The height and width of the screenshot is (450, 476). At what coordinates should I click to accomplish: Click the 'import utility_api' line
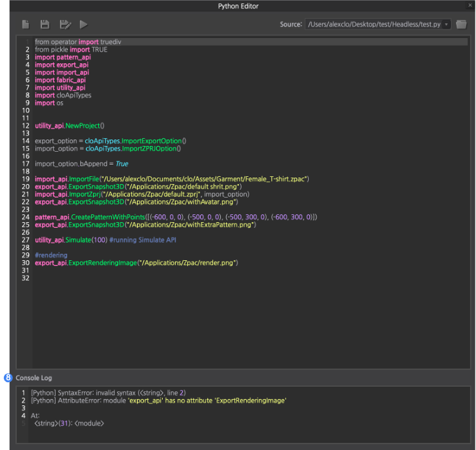(60, 87)
